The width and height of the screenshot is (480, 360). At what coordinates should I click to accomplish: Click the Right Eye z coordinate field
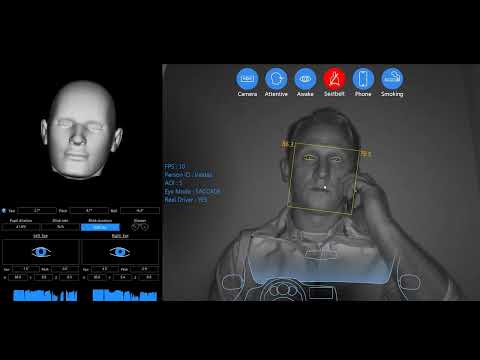click(148, 277)
